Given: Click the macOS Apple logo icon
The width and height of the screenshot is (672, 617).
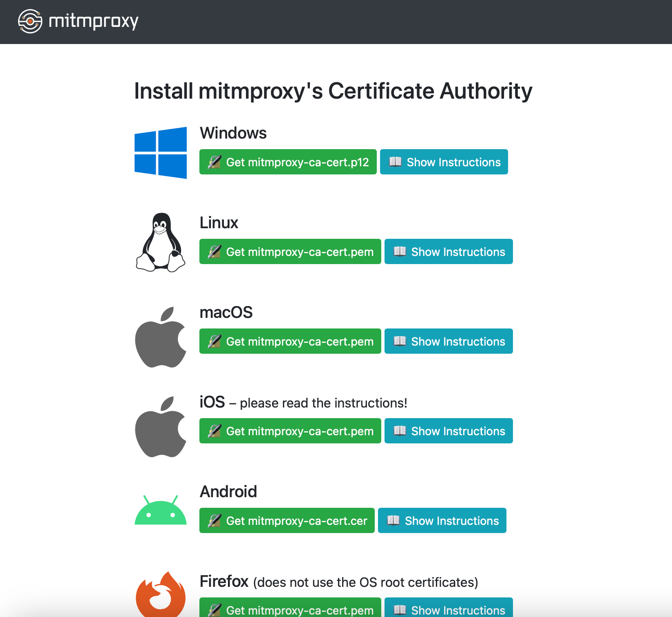Looking at the screenshot, I should [161, 337].
